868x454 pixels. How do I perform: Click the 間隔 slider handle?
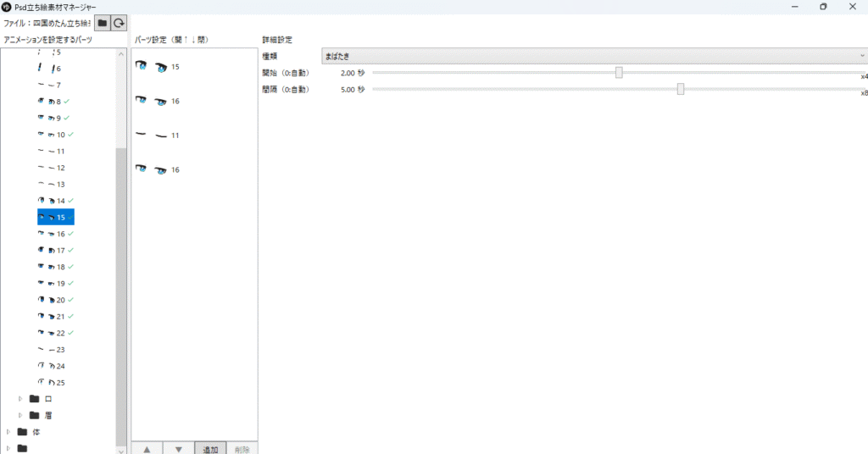(681, 89)
